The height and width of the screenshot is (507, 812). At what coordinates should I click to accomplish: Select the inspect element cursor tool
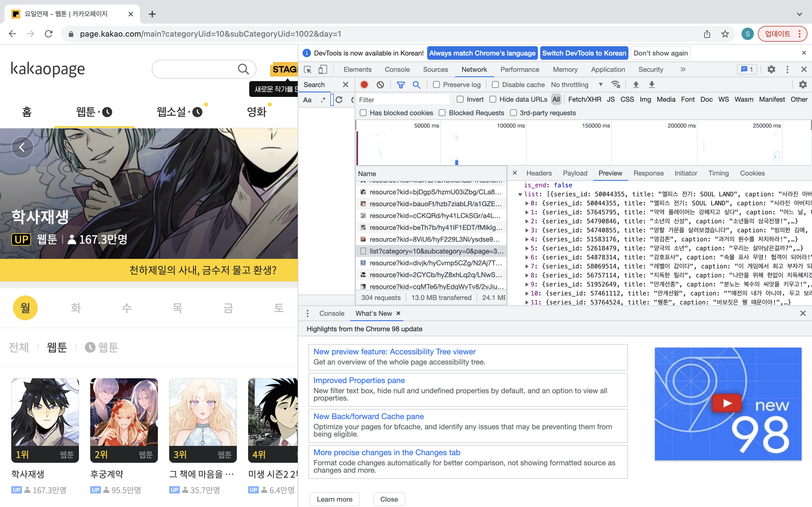click(307, 69)
